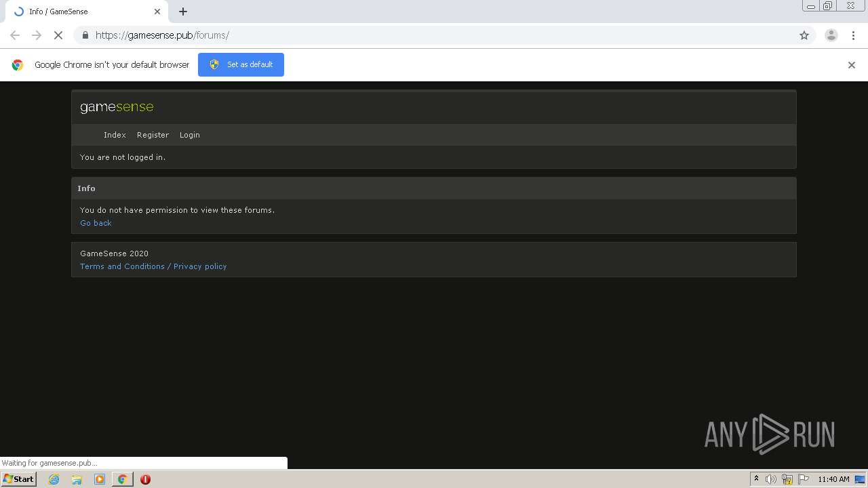Click the browser forward arrow
Image resolution: width=868 pixels, height=488 pixels.
pos(37,35)
